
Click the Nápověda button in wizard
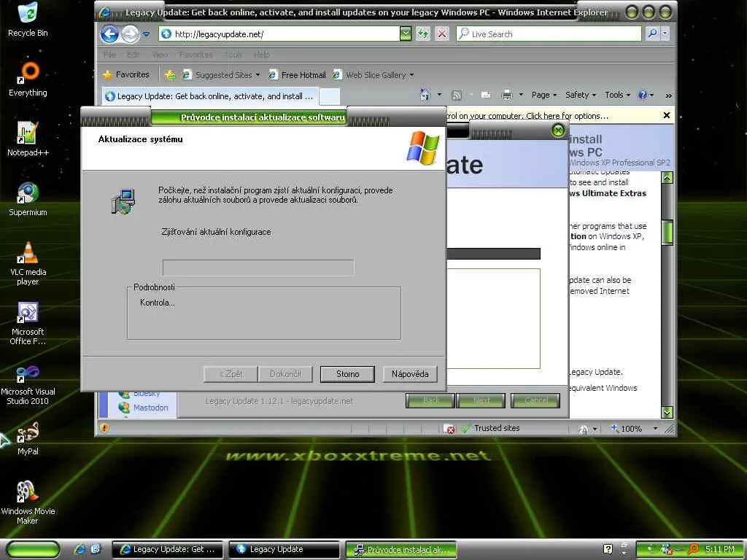coord(410,374)
